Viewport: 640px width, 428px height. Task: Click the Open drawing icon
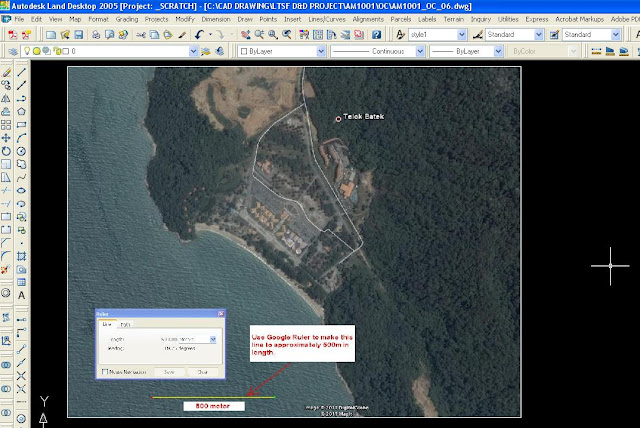(64, 35)
